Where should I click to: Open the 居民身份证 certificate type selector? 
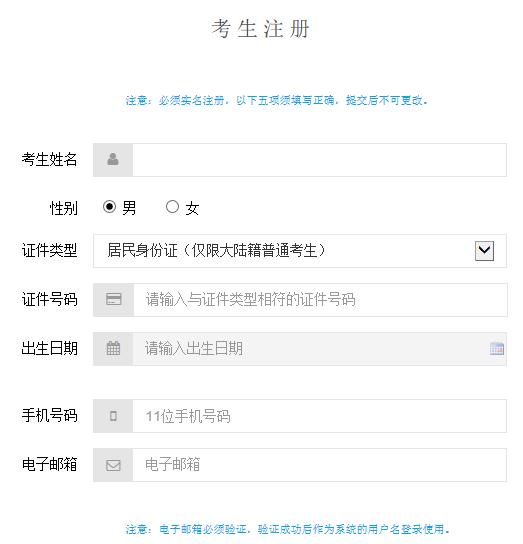coord(300,250)
